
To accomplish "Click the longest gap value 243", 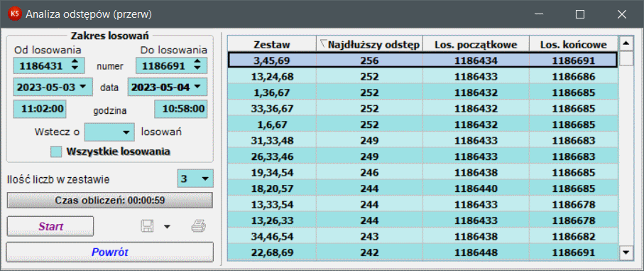I will coord(370,236).
